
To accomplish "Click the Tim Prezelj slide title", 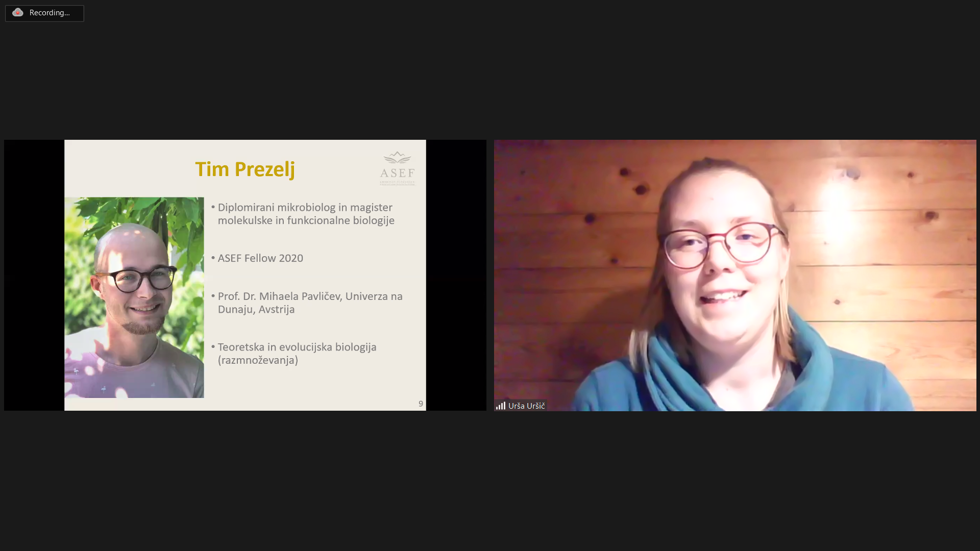I will (x=245, y=169).
